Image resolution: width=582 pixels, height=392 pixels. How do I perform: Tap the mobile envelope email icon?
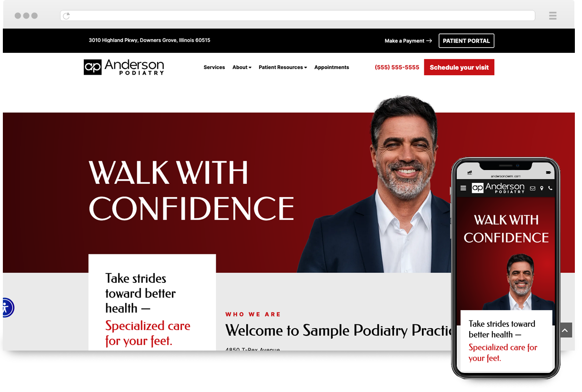pos(533,188)
